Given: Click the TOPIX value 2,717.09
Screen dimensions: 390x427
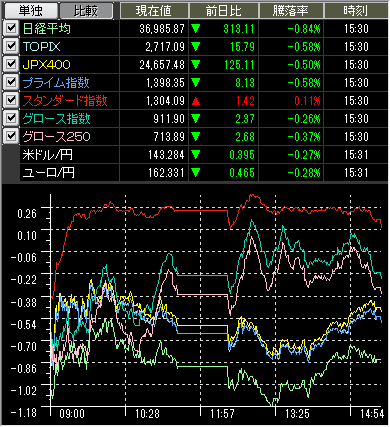Looking at the screenshot, I should (x=165, y=47).
